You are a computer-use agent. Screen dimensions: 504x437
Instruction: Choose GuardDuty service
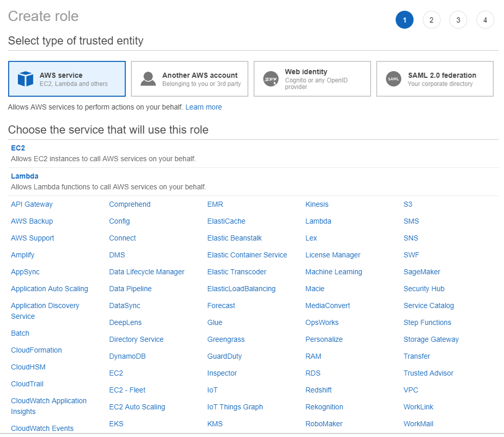[224, 357]
